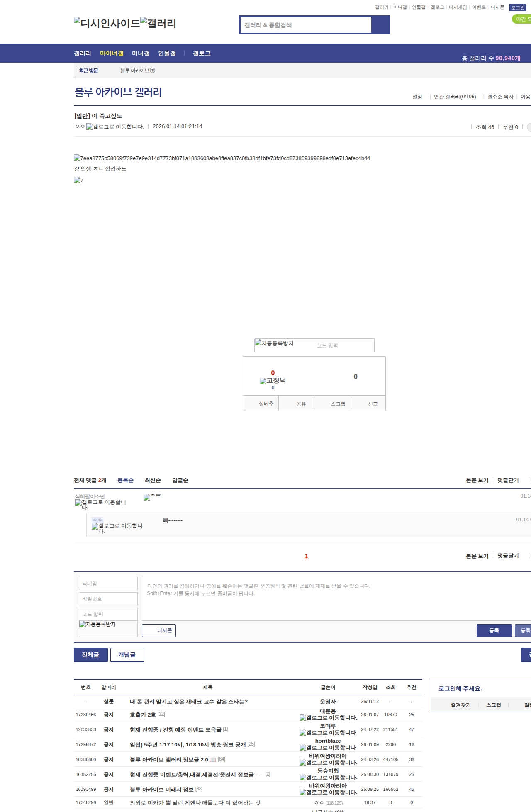The width and height of the screenshot is (531, 812).
Task: Open the 디시콘 emoticon picker
Action: (x=159, y=630)
